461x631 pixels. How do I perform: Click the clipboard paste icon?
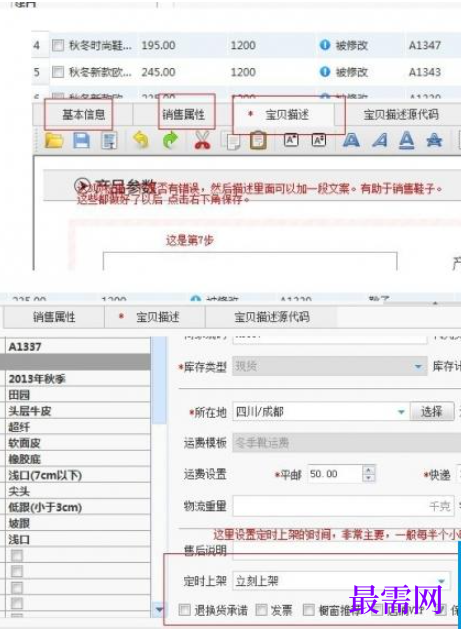(x=258, y=141)
